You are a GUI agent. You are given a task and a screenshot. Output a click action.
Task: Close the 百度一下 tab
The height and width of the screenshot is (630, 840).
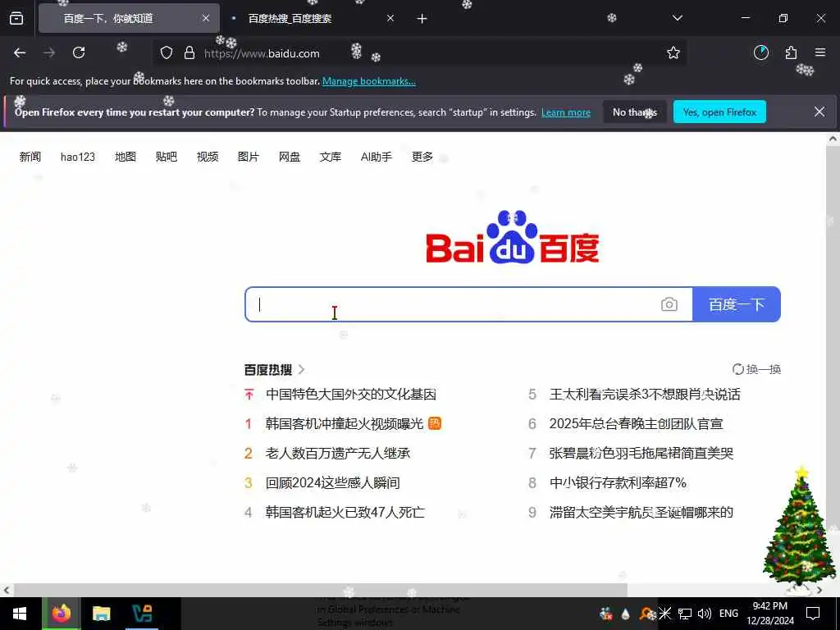tap(206, 18)
